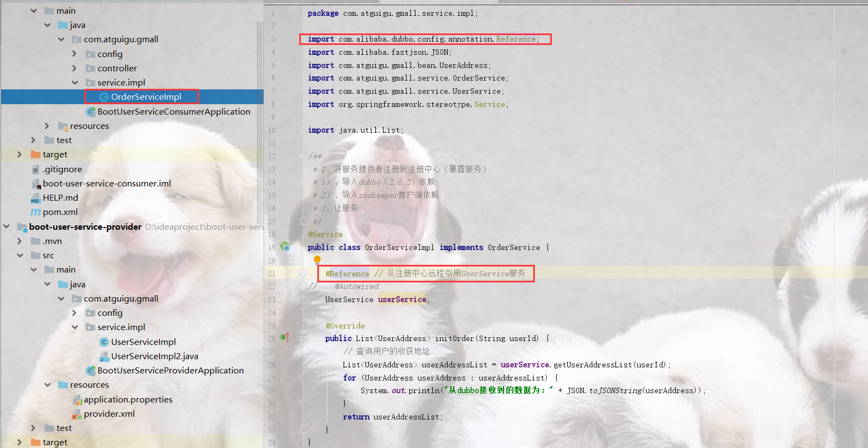Viewport: 868px width, 448px height.
Task: Click the HELP.md markdown file icon
Action: coord(36,198)
